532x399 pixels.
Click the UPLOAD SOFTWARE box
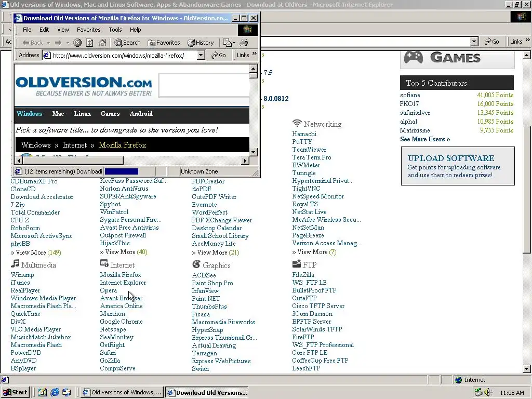click(x=458, y=166)
